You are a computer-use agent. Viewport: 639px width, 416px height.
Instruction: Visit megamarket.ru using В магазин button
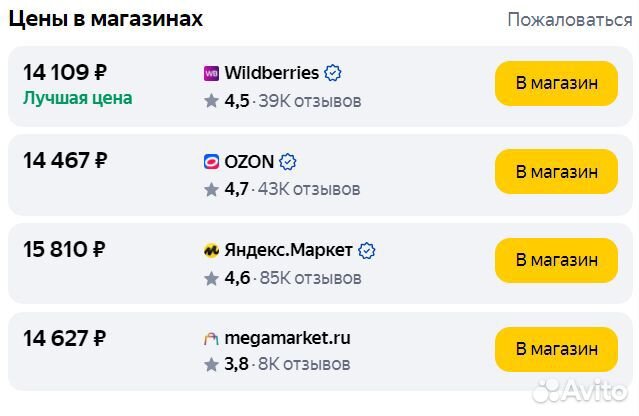point(556,349)
